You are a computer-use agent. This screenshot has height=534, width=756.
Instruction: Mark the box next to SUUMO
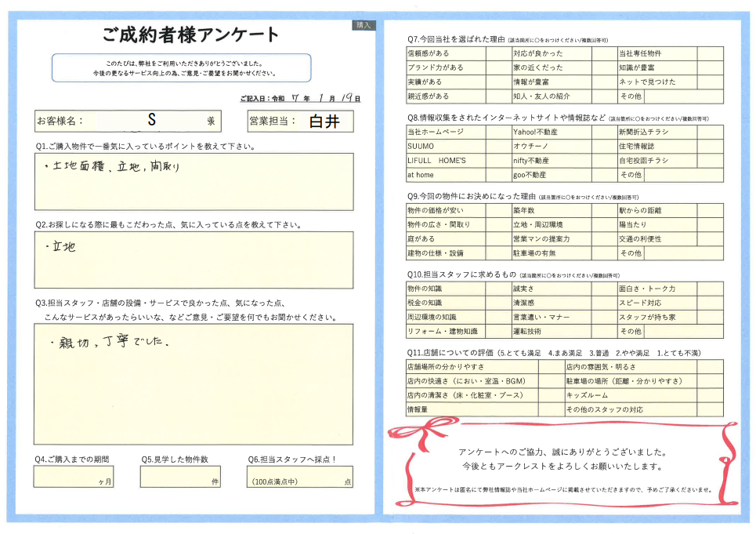[498, 147]
